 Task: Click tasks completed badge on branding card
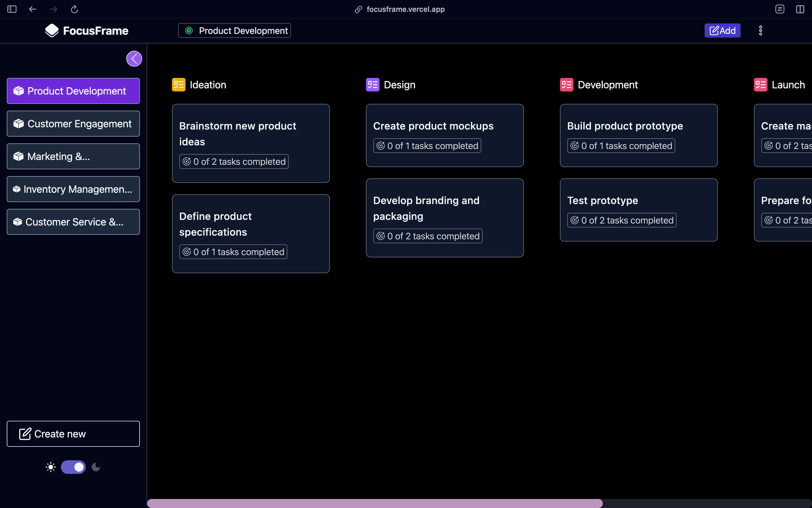428,236
